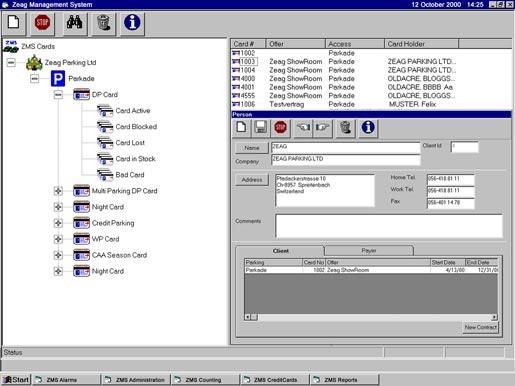The height and width of the screenshot is (386, 515).
Task: Click the Zeag Parking Ltd crest icon
Action: coord(34,62)
